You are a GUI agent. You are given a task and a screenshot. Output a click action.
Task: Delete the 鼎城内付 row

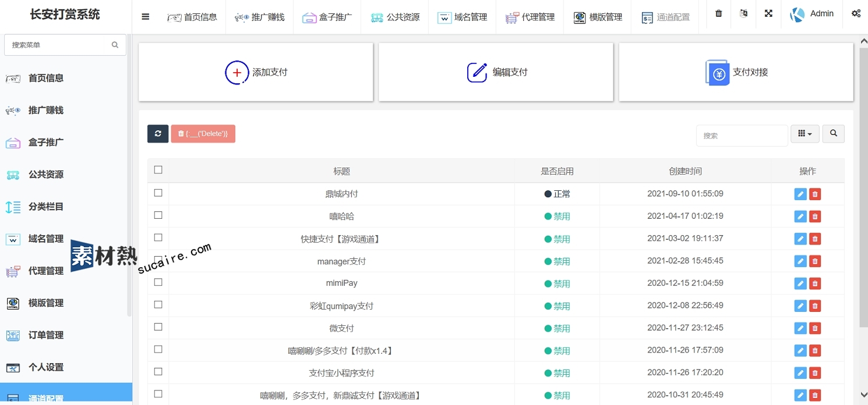click(x=815, y=194)
